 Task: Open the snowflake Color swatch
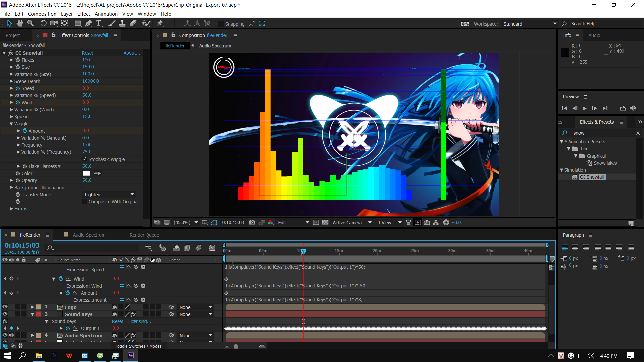click(86, 173)
